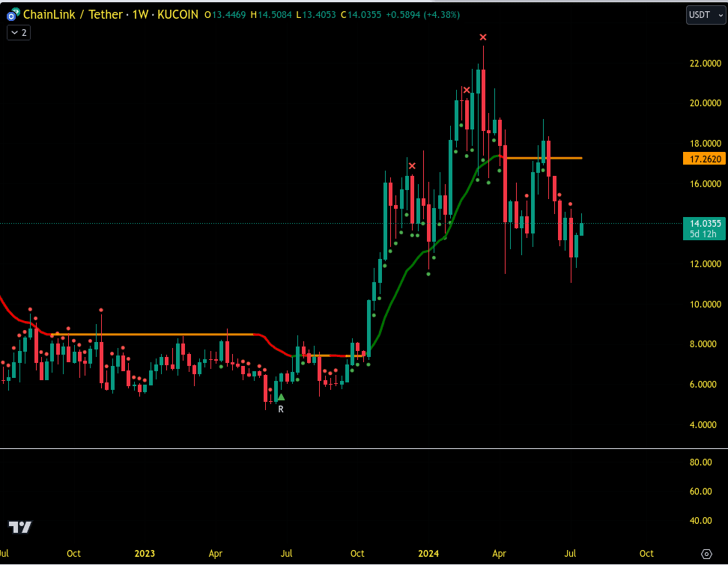
Task: Click the 1W interval in the title
Action: 140,15
